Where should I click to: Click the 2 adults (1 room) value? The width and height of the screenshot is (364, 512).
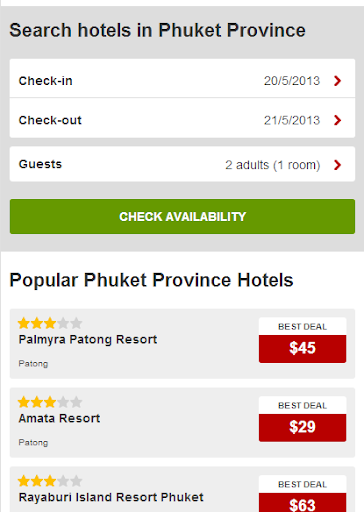(273, 165)
